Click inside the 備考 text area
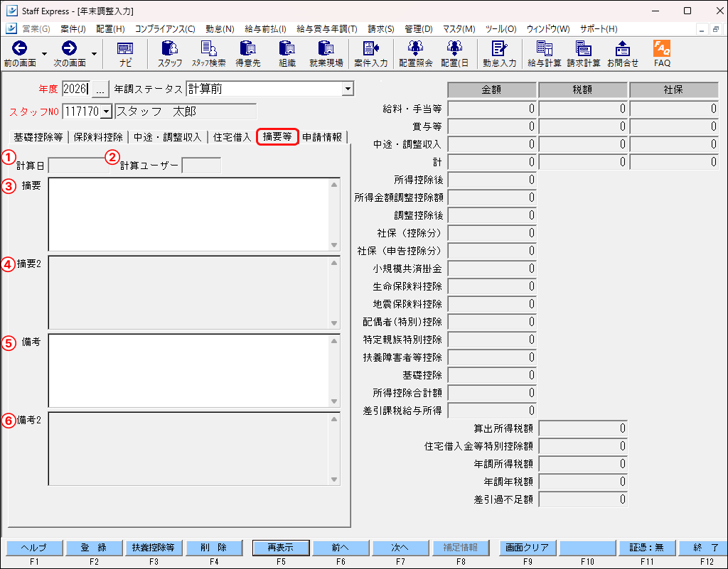This screenshot has width=728, height=569. click(x=188, y=371)
